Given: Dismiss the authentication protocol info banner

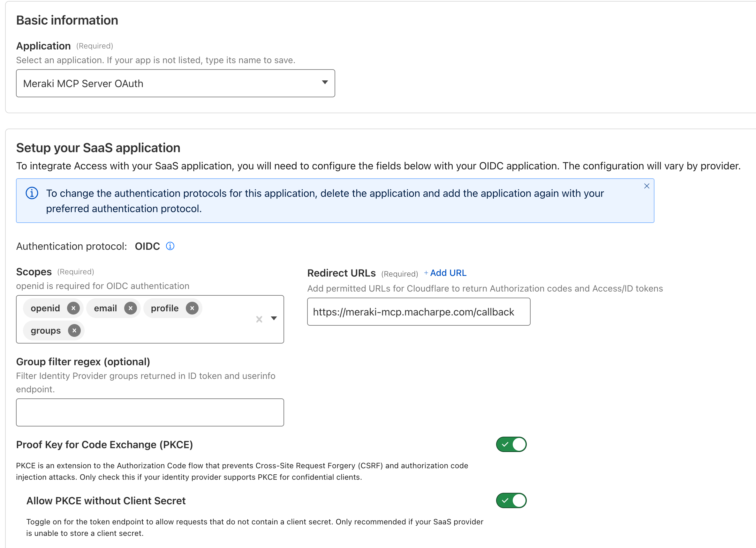Looking at the screenshot, I should [647, 186].
